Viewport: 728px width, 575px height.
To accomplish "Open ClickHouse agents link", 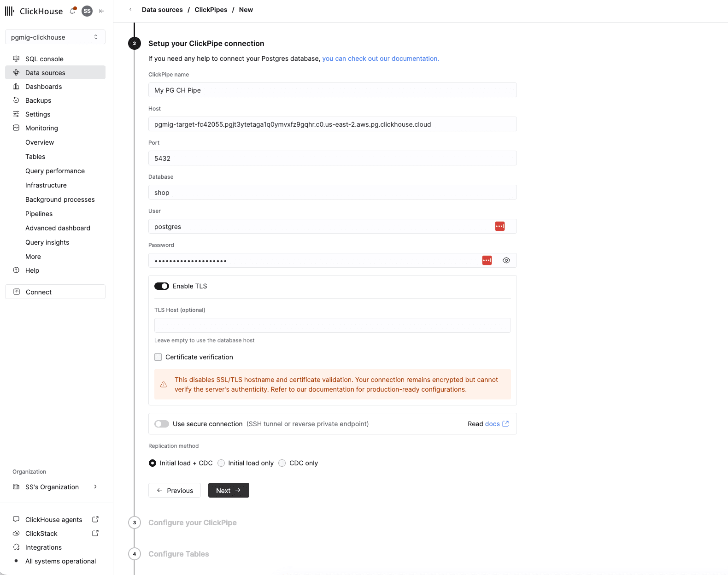I will coord(53,520).
